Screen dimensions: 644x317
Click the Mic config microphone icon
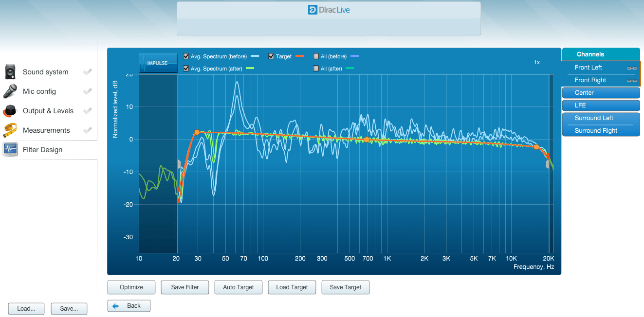point(10,91)
